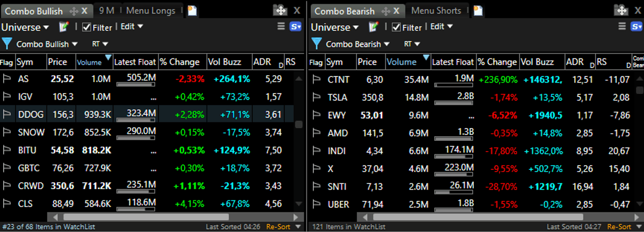Click the blue S symbol-link button in bearish panel
This screenshot has height=232, width=644.
tap(636, 27)
